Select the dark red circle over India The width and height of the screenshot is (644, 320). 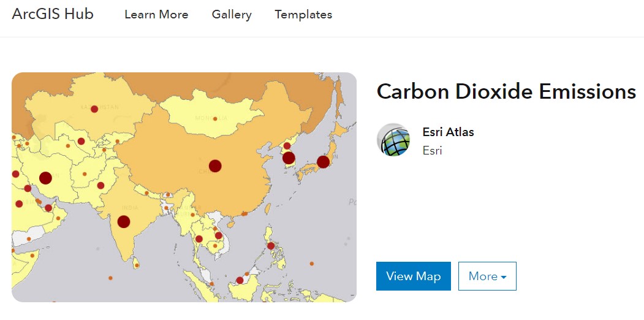(124, 222)
